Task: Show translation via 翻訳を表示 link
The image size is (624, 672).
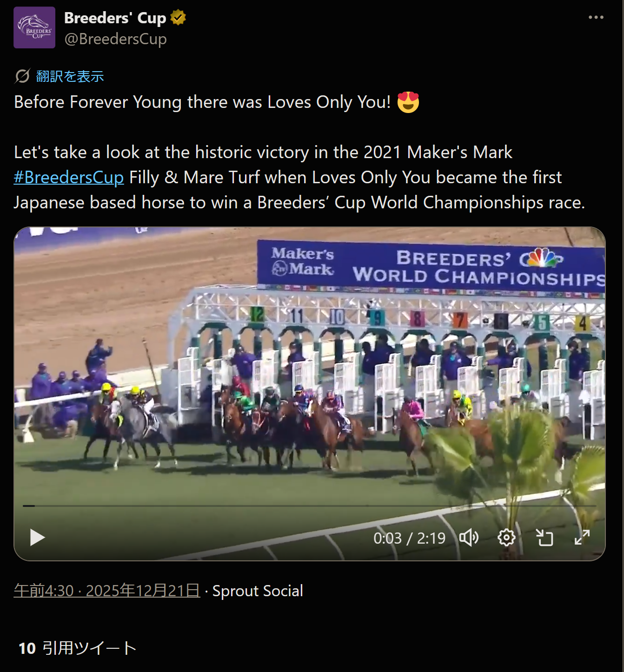Action: [x=70, y=76]
